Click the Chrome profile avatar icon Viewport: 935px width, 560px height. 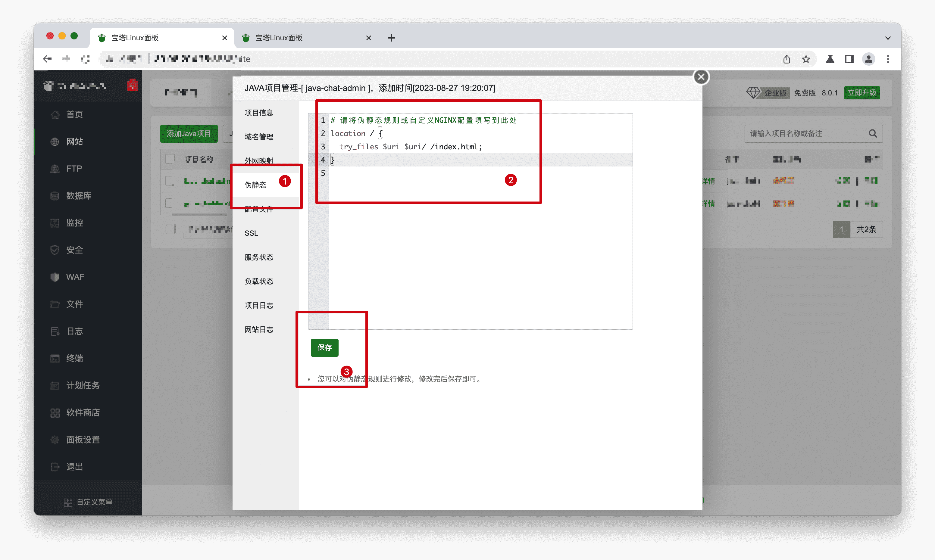[x=868, y=59]
